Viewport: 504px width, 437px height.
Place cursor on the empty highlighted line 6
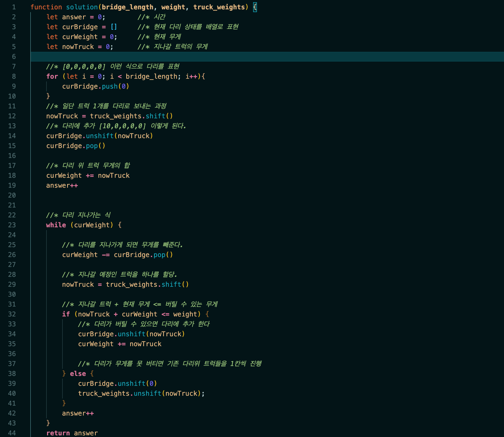click(248, 57)
